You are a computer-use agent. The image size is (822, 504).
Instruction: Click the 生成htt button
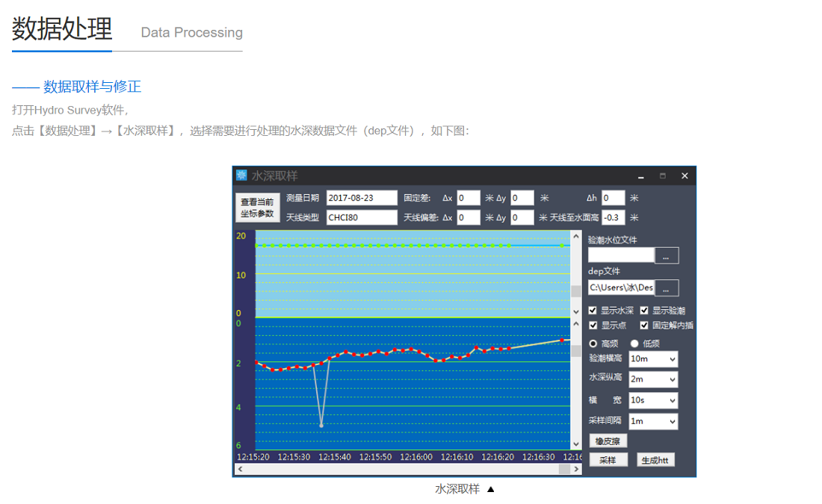656,460
